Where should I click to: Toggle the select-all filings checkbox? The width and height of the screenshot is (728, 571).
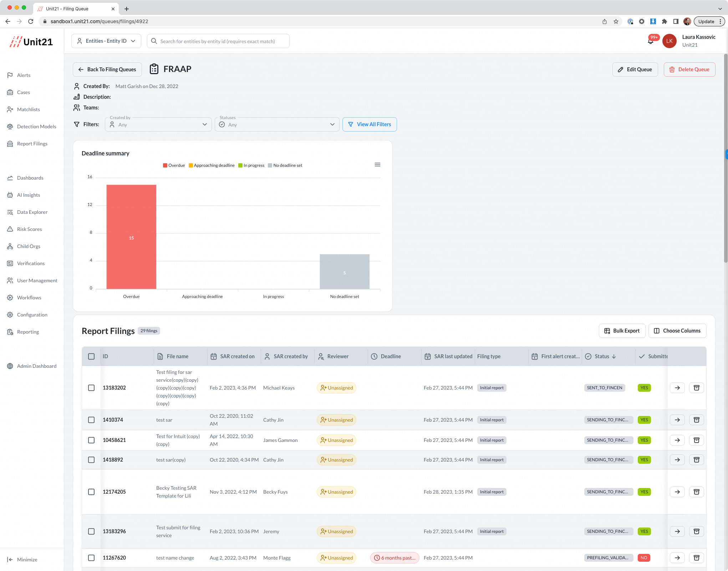[91, 356]
